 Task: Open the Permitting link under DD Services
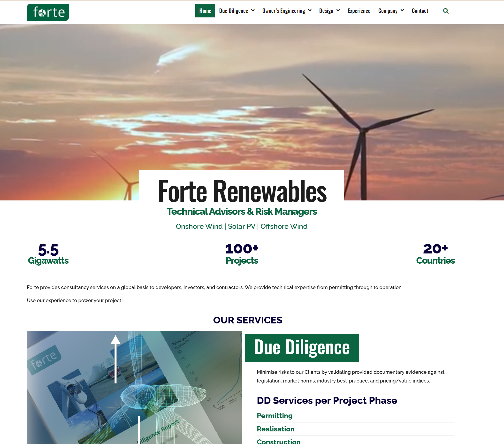[x=275, y=416]
